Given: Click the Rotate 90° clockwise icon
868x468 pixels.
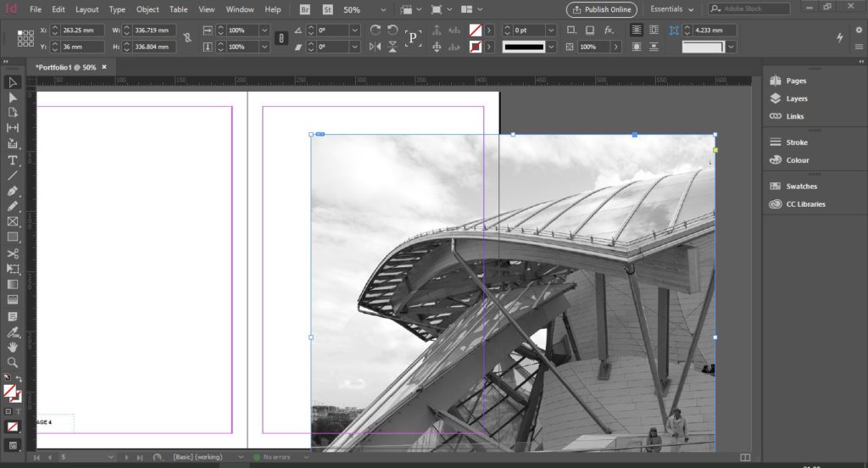Looking at the screenshot, I should [x=376, y=30].
